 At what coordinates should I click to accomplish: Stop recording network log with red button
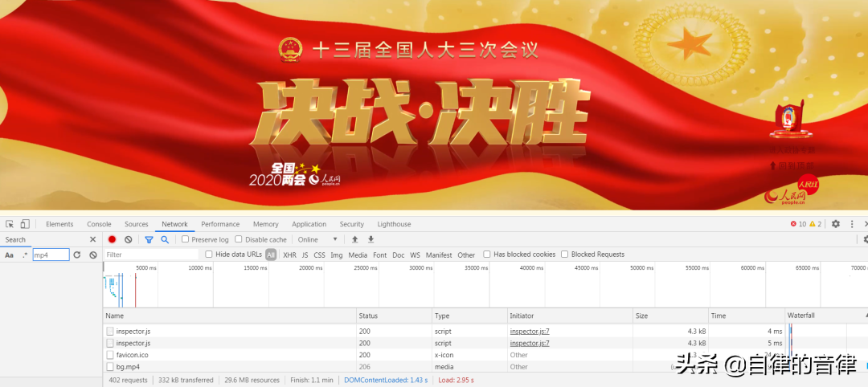pos(113,239)
